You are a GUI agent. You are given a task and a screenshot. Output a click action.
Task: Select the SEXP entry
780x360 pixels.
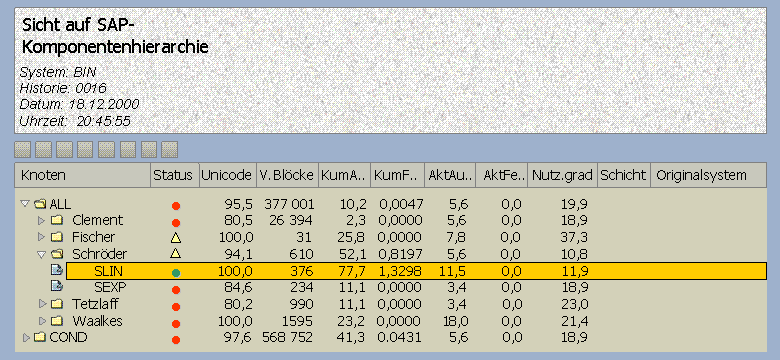109,287
